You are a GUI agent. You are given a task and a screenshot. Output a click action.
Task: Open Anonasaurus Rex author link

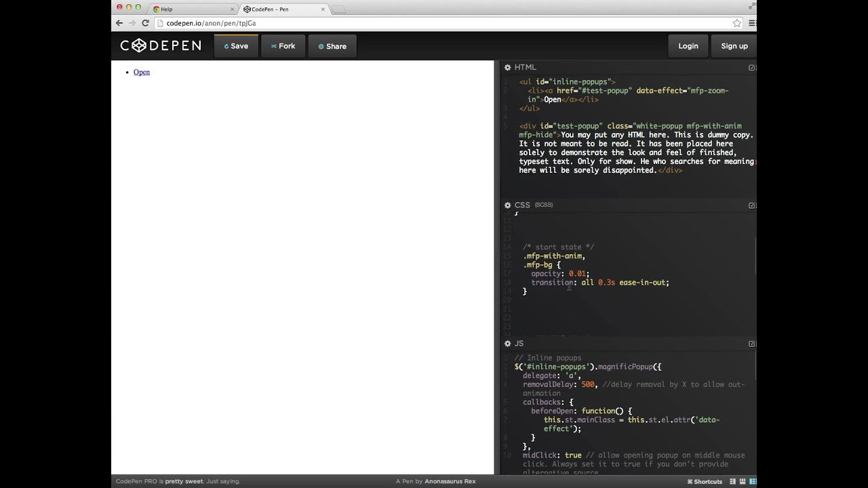coord(450,481)
